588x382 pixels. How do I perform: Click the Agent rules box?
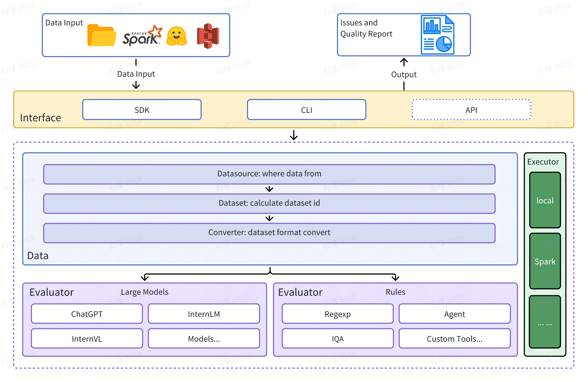click(x=455, y=314)
